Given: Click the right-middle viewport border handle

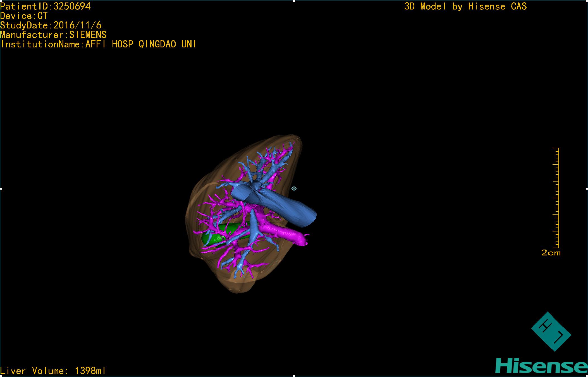Looking at the screenshot, I should (x=587, y=189).
